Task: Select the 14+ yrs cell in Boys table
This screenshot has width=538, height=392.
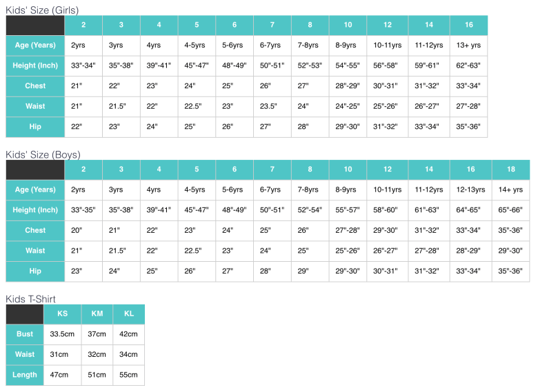Action: pos(511,190)
